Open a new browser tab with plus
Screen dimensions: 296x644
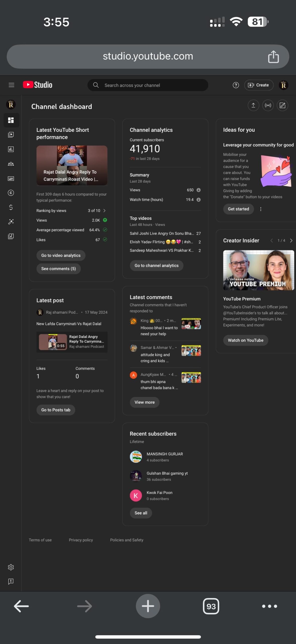pyautogui.click(x=148, y=606)
